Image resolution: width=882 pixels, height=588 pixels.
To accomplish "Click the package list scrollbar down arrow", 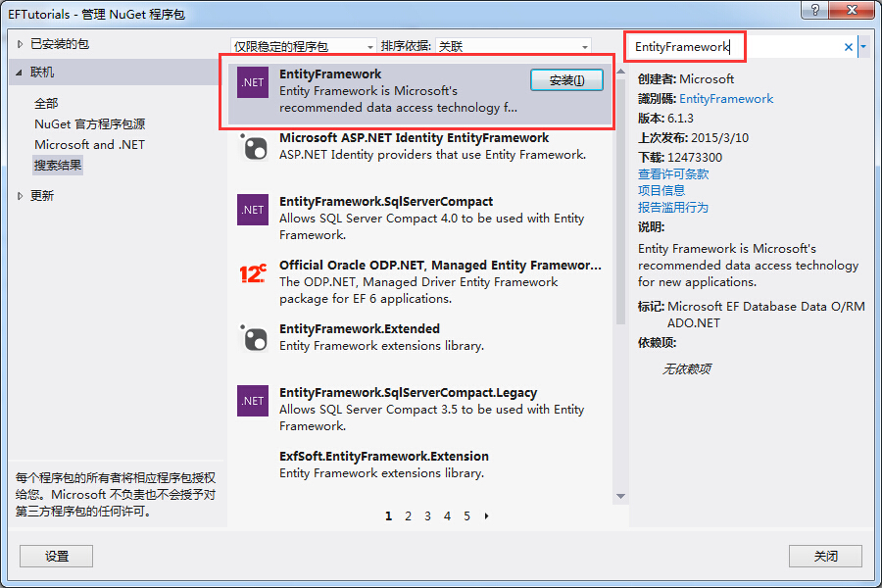I will pyautogui.click(x=621, y=496).
